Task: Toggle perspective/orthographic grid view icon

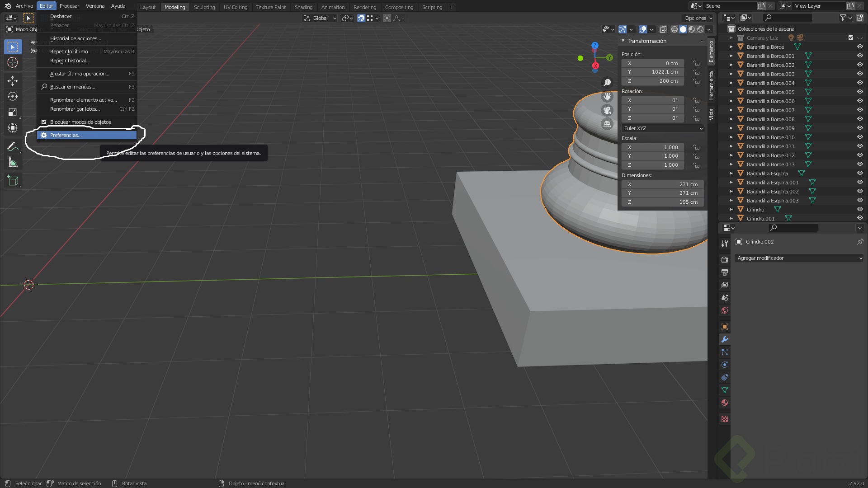Action: (607, 124)
